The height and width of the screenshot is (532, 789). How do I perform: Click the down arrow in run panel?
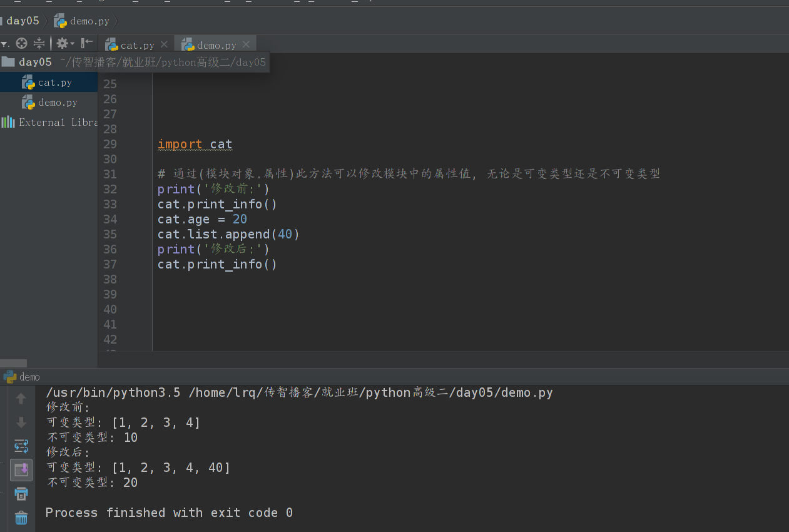[21, 422]
